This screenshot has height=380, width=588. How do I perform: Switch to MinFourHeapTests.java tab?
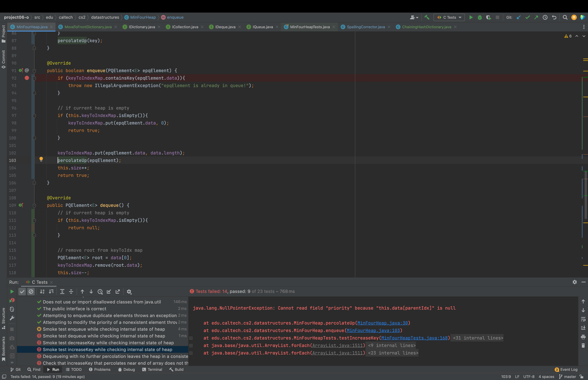(310, 27)
